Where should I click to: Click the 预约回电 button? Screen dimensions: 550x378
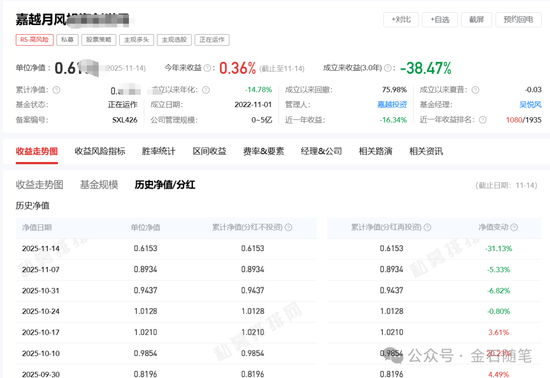click(x=518, y=20)
